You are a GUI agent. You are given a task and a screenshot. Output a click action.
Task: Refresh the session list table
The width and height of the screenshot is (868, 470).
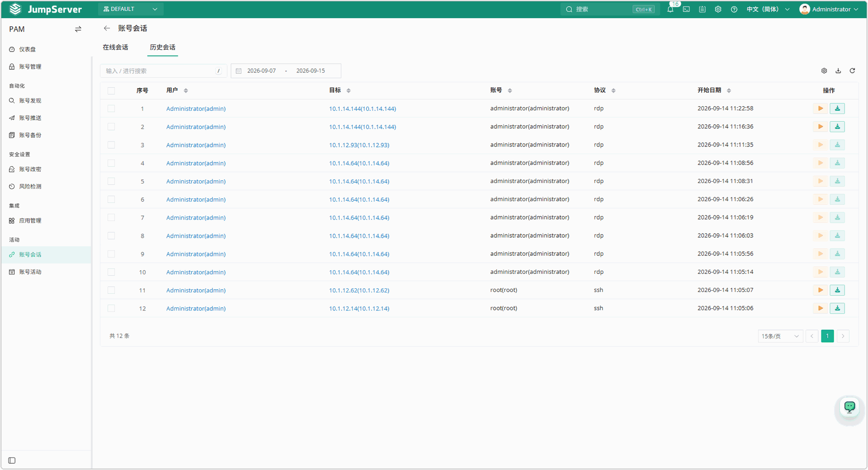pos(852,70)
